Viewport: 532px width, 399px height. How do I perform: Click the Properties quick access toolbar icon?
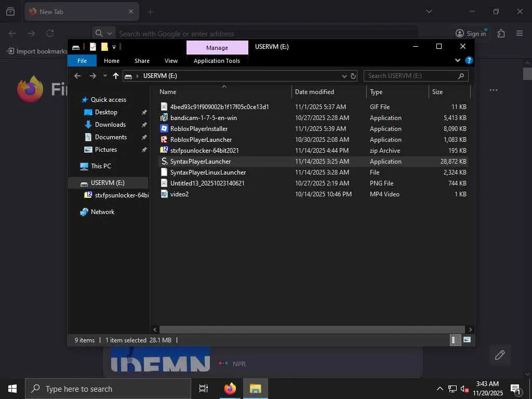point(92,47)
